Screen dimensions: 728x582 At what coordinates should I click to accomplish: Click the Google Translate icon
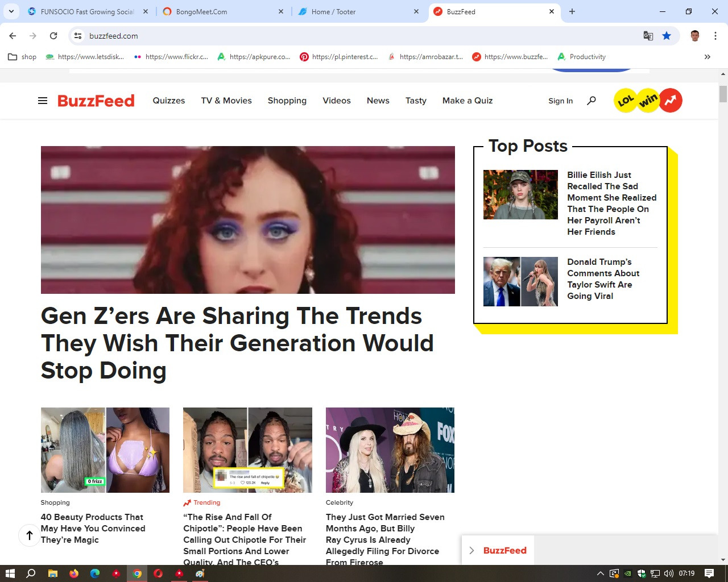click(648, 36)
